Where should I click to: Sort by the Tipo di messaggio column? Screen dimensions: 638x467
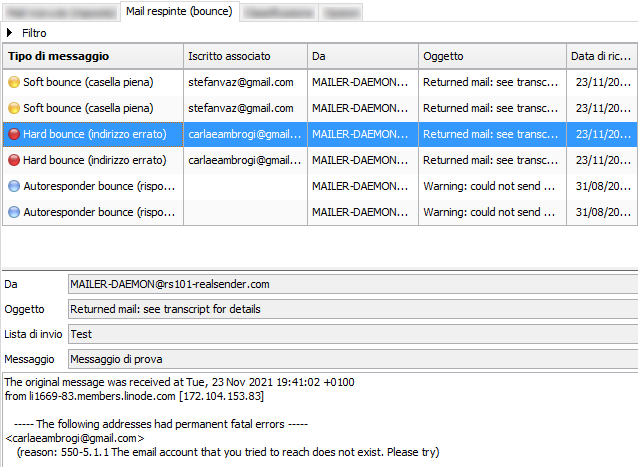point(93,56)
